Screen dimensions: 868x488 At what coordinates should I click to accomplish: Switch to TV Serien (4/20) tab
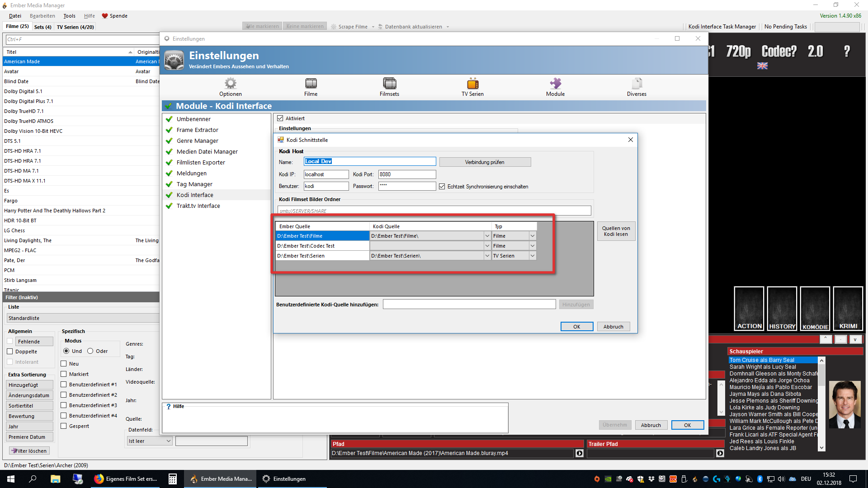75,27
